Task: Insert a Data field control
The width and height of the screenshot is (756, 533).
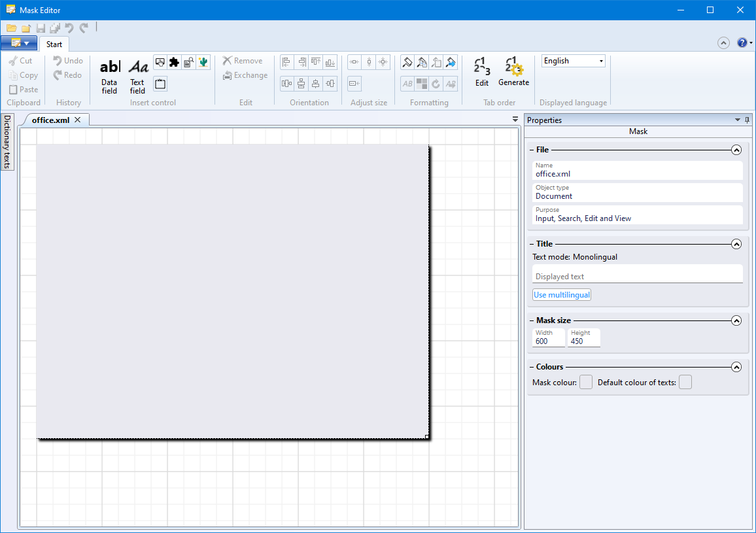Action: tap(109, 75)
